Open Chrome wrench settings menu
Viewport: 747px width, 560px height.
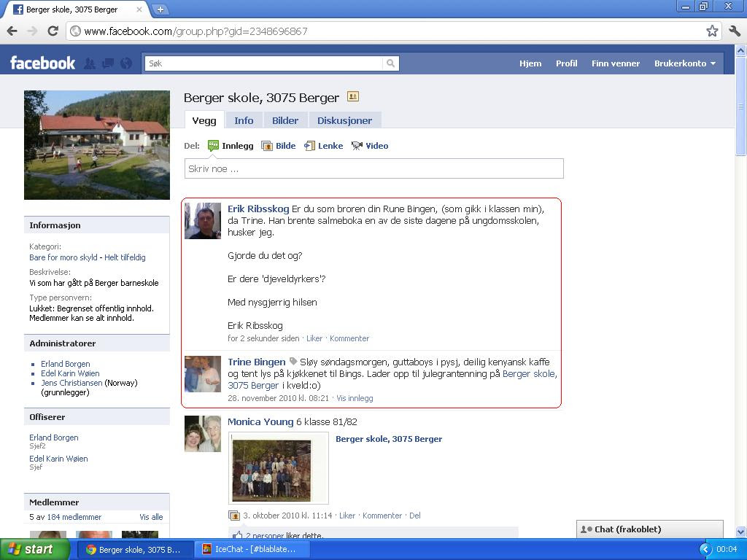coord(735,31)
